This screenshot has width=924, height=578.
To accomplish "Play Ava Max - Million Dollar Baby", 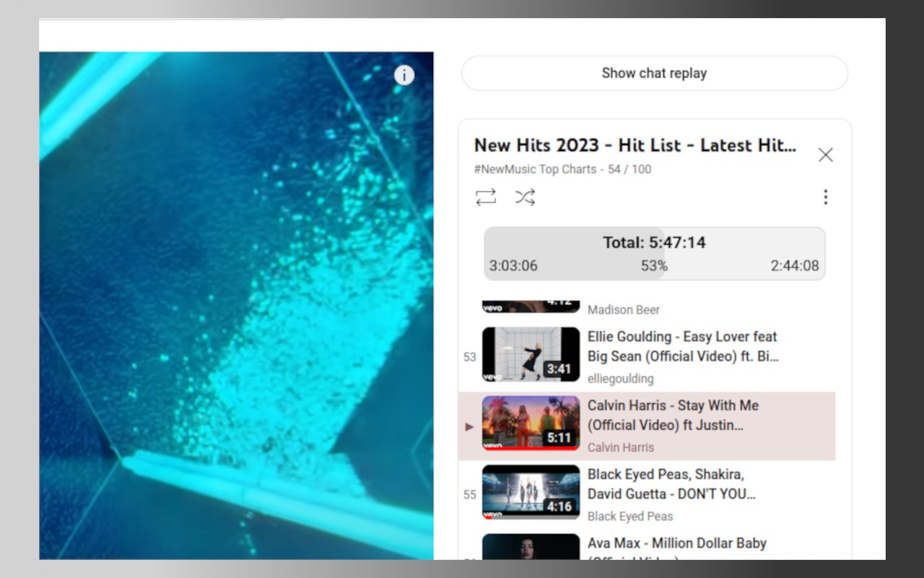I will pos(676,548).
